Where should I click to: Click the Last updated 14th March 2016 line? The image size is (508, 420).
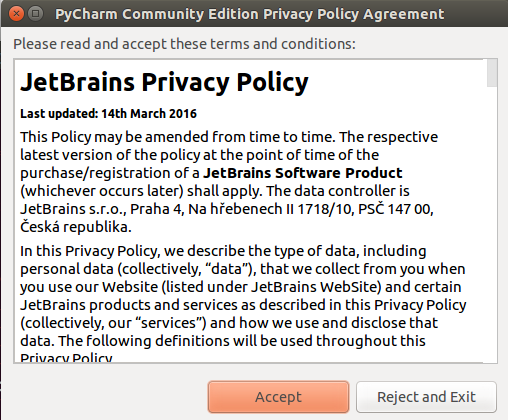(x=108, y=114)
